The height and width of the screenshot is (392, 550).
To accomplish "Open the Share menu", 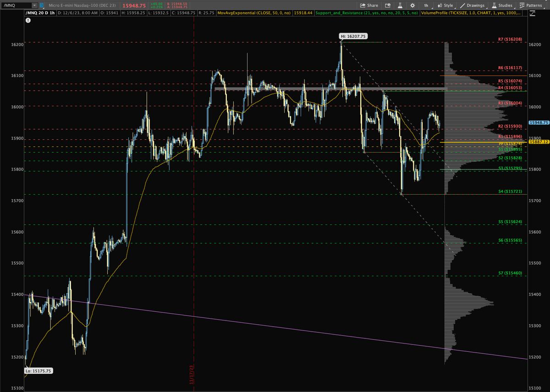I will 369,5.
